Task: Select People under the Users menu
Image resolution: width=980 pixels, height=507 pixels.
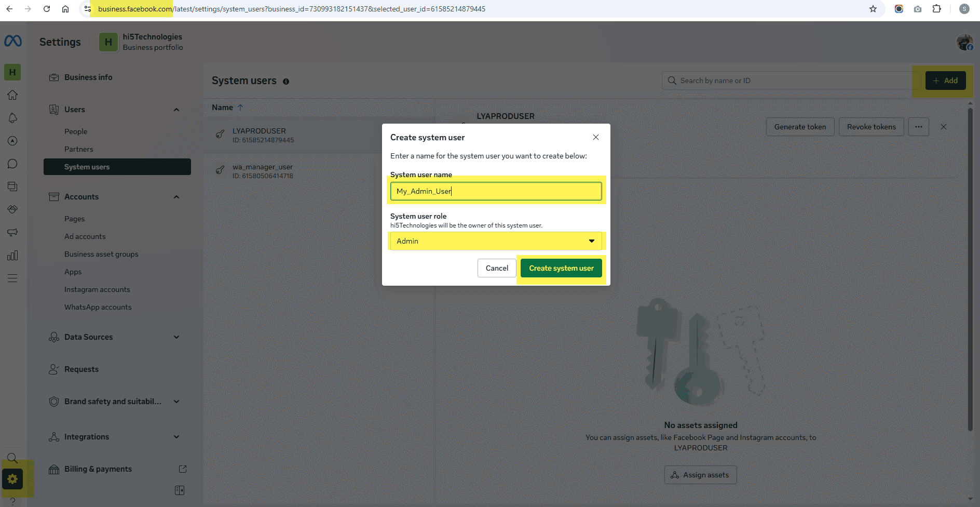Action: 76,131
